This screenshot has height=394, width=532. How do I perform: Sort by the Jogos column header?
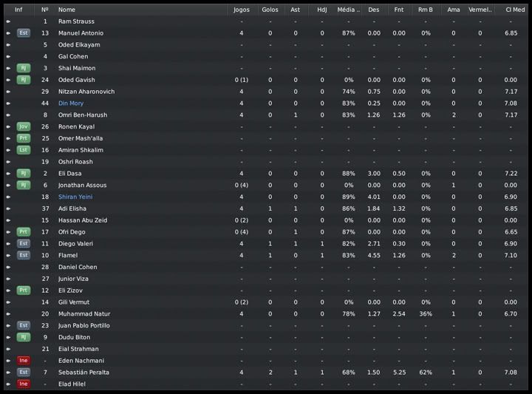(241, 10)
